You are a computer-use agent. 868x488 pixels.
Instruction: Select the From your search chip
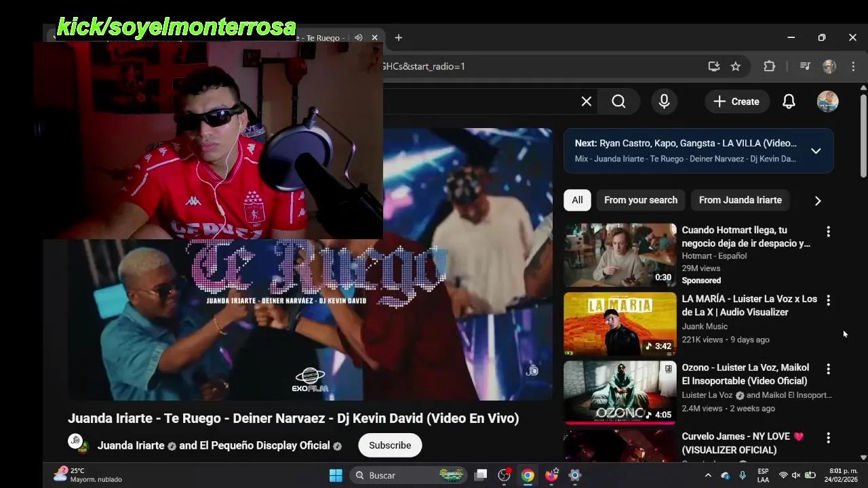[x=641, y=200]
